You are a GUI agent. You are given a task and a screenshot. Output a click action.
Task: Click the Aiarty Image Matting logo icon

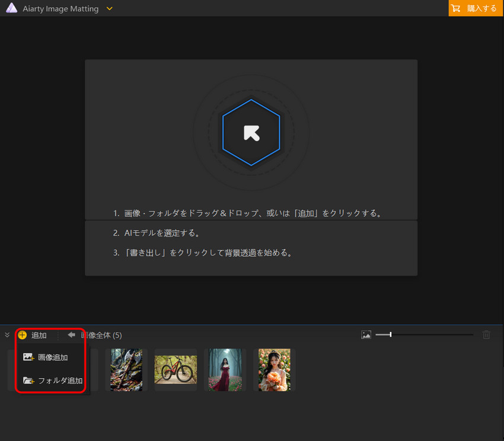pos(12,8)
